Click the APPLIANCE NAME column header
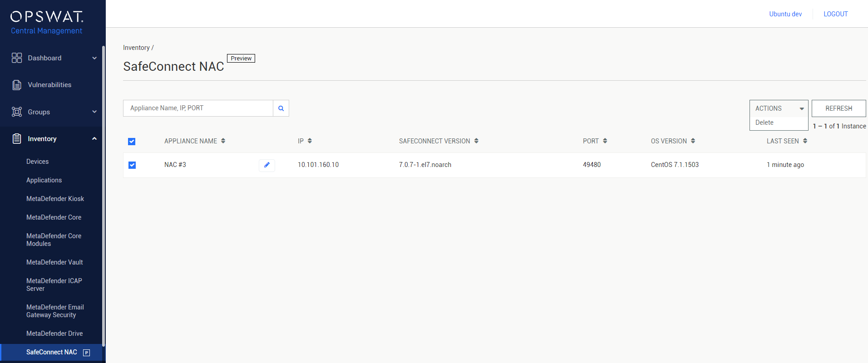This screenshot has width=868, height=363. coord(191,141)
